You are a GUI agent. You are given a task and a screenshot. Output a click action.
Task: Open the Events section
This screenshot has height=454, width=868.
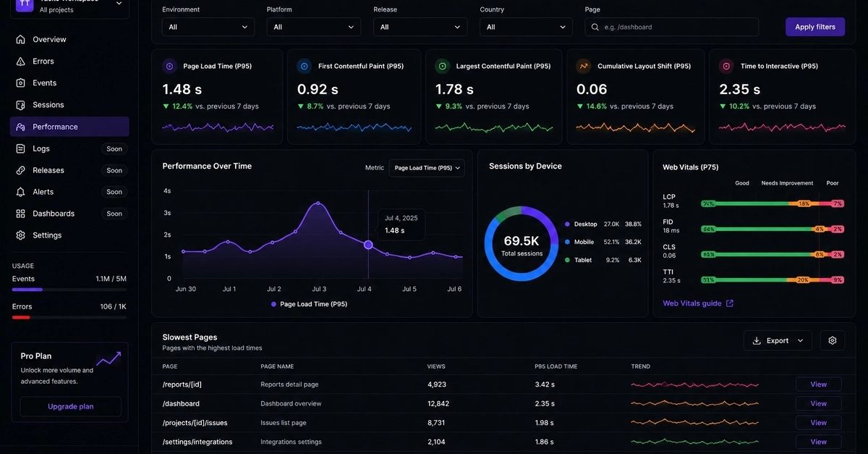[69, 83]
